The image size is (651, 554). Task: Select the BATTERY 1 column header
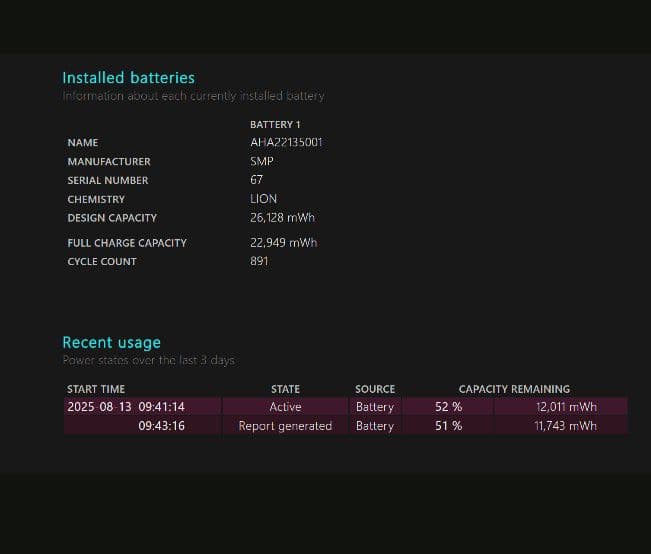274,124
